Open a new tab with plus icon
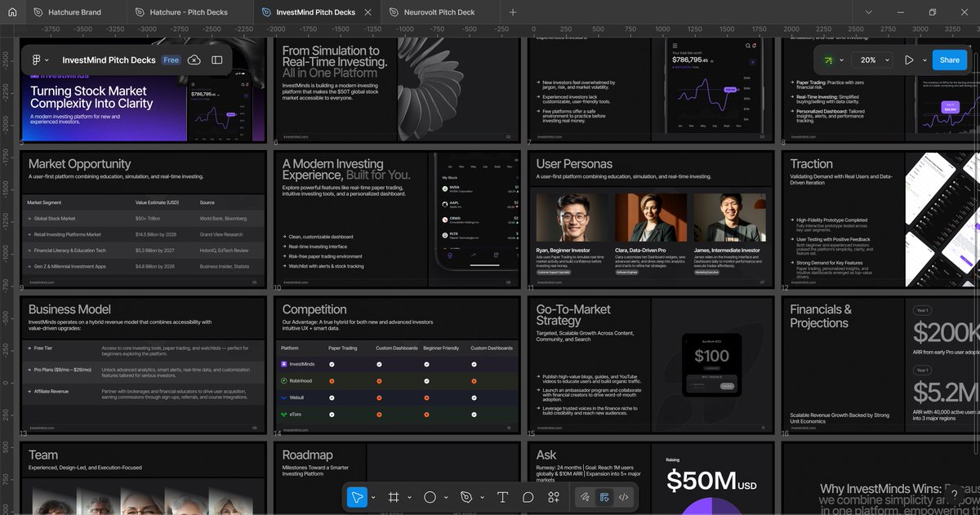Screen dimensions: 980x515 pyautogui.click(x=513, y=12)
